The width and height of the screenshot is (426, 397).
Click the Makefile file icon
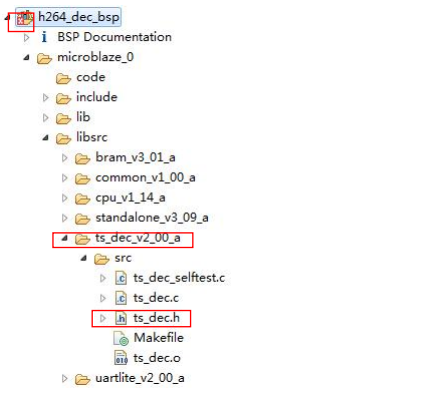pyautogui.click(x=121, y=338)
